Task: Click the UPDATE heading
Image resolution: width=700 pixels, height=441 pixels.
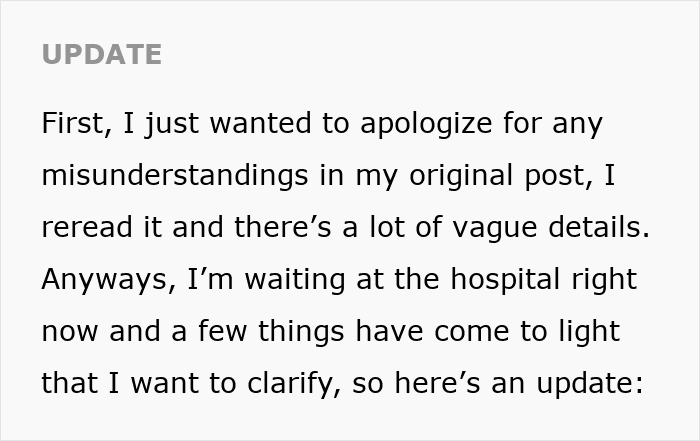Action: 102,54
